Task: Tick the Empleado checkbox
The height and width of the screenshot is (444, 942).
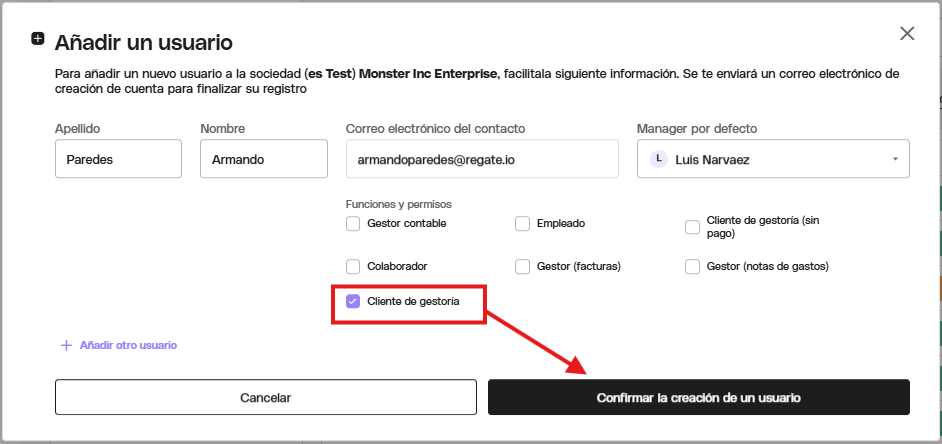Action: [x=522, y=224]
